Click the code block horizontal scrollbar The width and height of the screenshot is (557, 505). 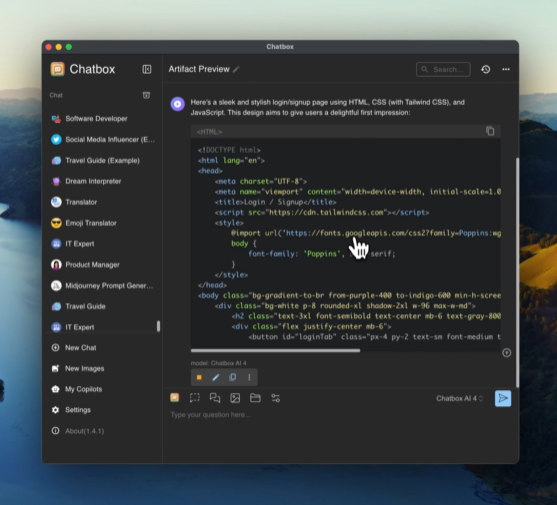[x=275, y=351]
